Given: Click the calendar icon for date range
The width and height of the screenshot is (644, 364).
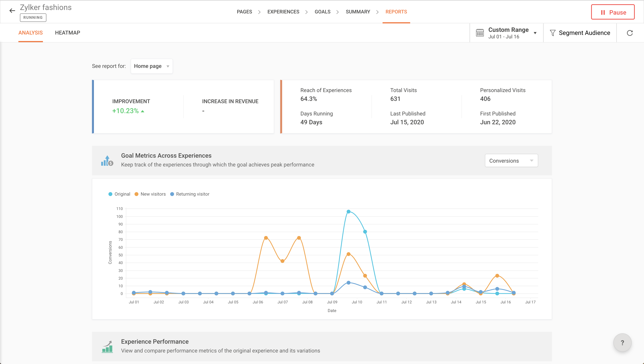Looking at the screenshot, I should click(x=480, y=33).
